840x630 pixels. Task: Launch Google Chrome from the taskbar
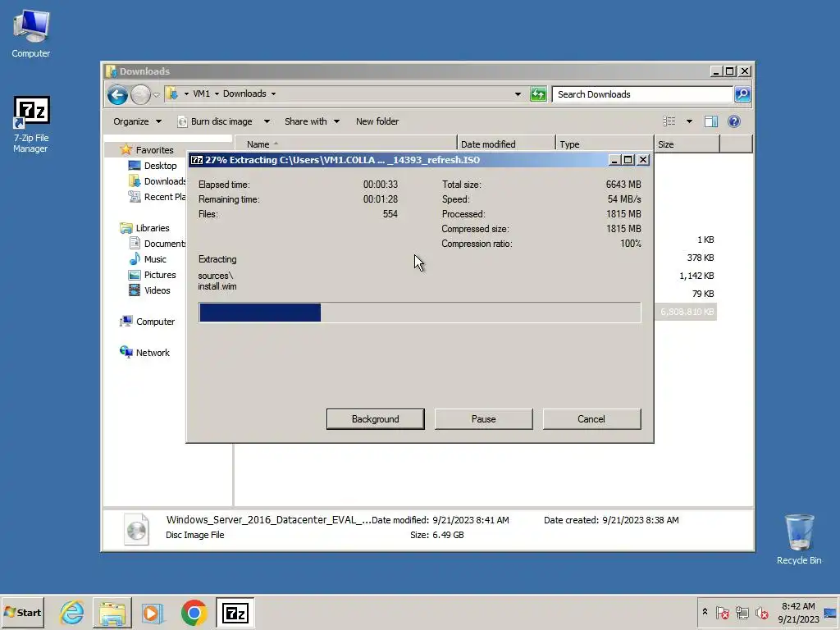(x=194, y=613)
